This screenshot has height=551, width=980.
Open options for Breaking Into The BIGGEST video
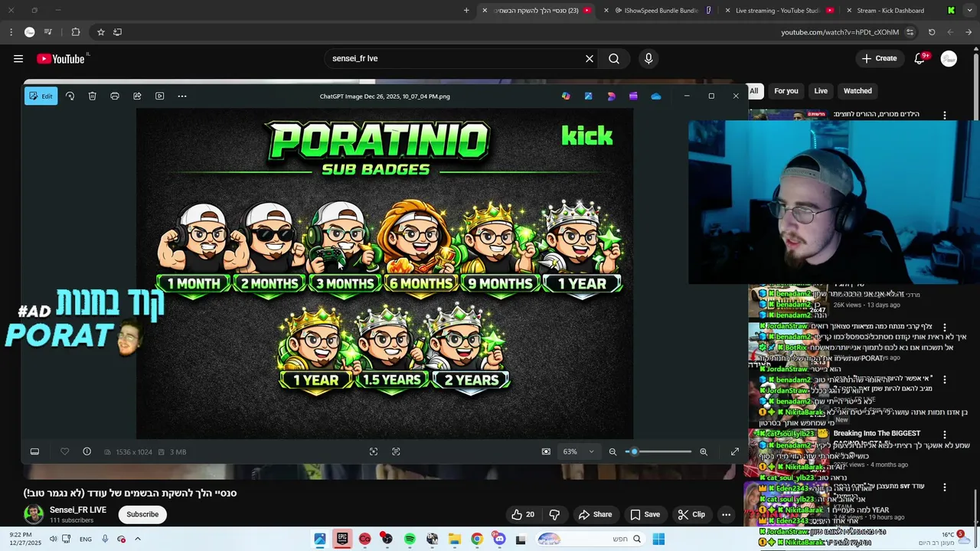pyautogui.click(x=945, y=434)
